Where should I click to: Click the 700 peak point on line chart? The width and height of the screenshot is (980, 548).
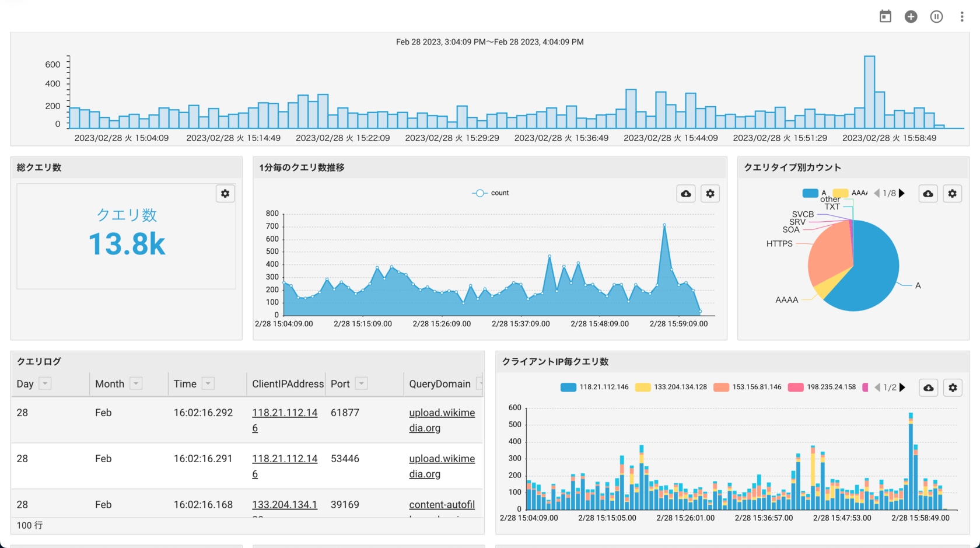(x=664, y=225)
